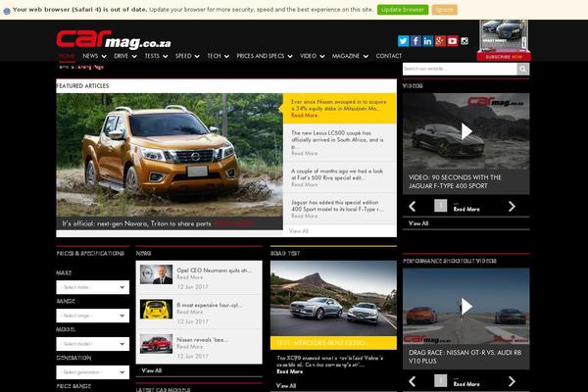Click View All under News list
Viewport: 588px width, 392px height.
coord(152,370)
